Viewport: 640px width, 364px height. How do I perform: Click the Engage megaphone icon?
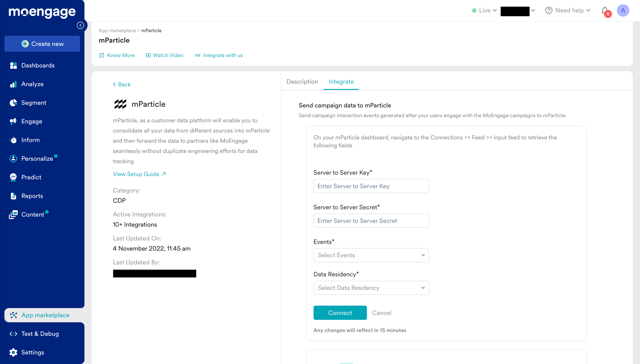[13, 121]
